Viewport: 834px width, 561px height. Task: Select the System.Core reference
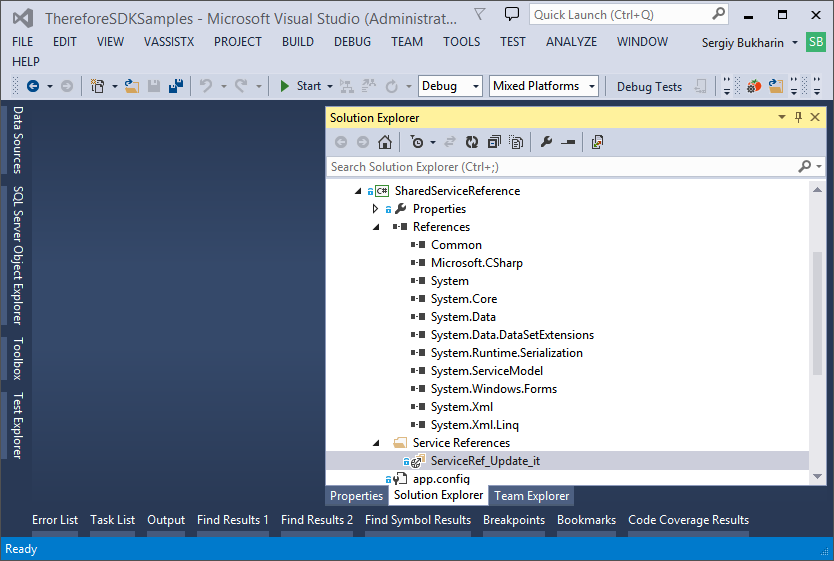click(x=464, y=299)
